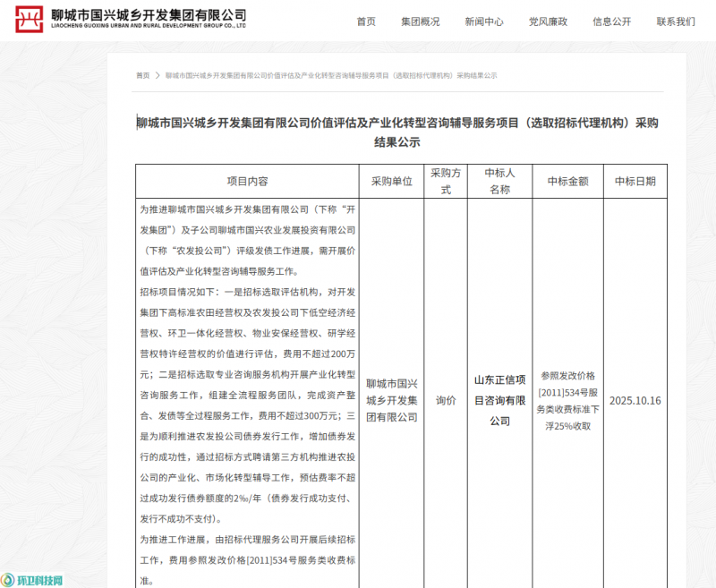Select the 中标人名称 column header

(499, 181)
